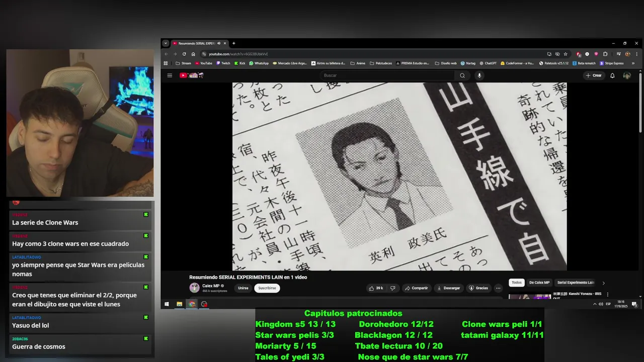Open the Crear dropdown button
This screenshot has width=644, height=362.
[x=594, y=75]
